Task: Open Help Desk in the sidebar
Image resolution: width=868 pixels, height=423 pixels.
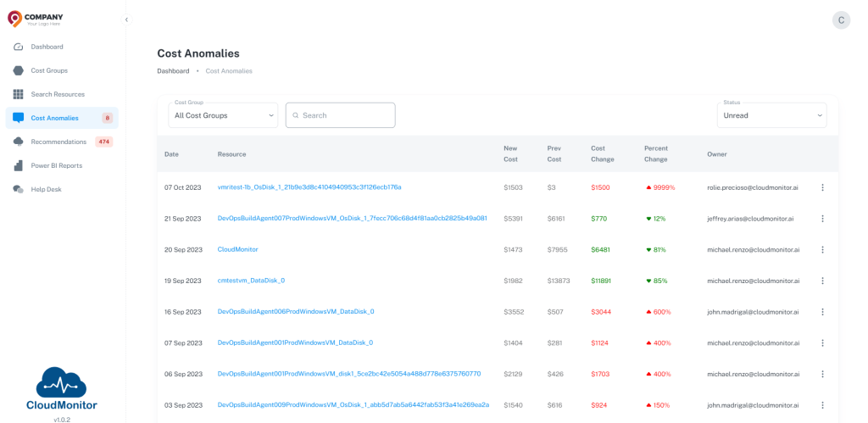Action: tap(62, 189)
